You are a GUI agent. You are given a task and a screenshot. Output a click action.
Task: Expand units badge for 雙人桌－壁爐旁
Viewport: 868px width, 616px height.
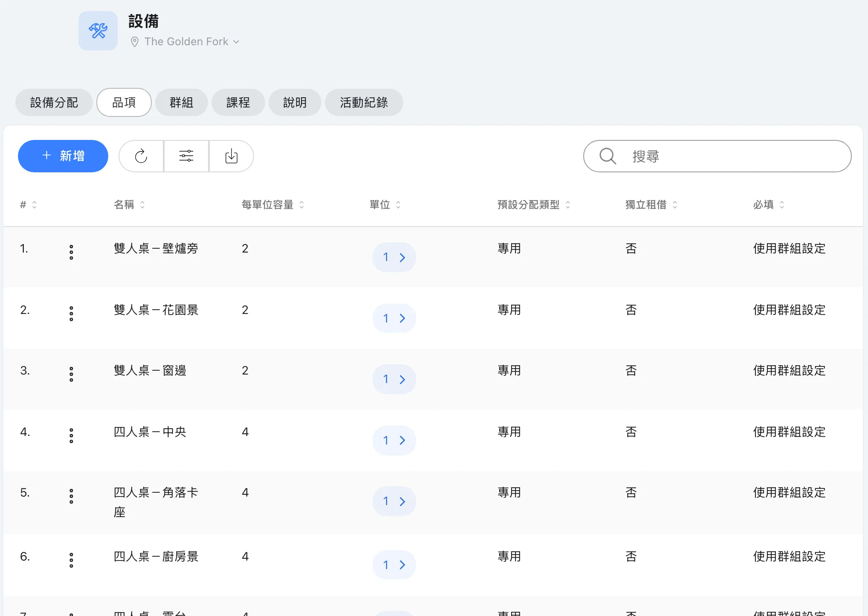click(x=394, y=257)
